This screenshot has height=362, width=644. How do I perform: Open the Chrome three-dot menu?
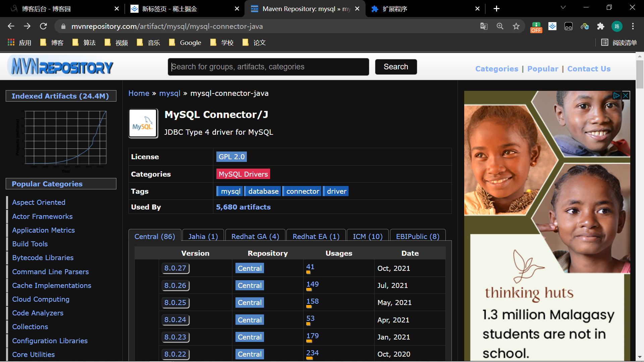click(633, 26)
